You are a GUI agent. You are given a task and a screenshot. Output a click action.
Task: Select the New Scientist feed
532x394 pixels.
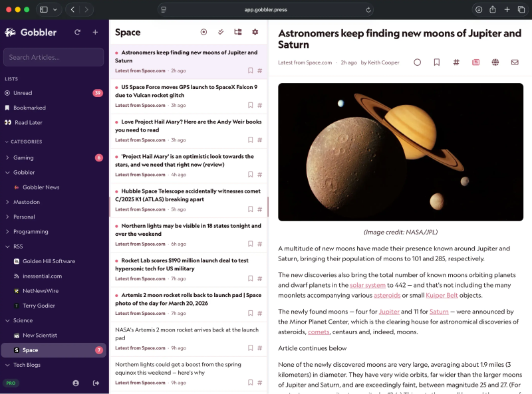(x=54, y=336)
